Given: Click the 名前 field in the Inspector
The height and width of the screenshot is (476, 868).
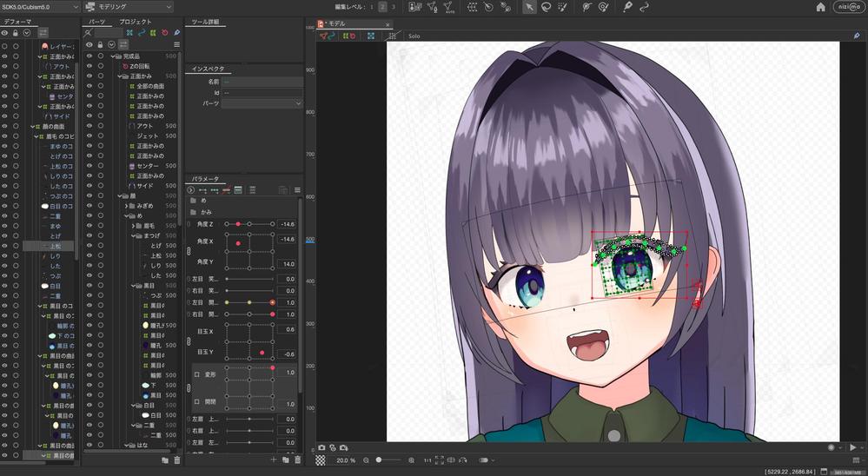Looking at the screenshot, I should [x=262, y=82].
